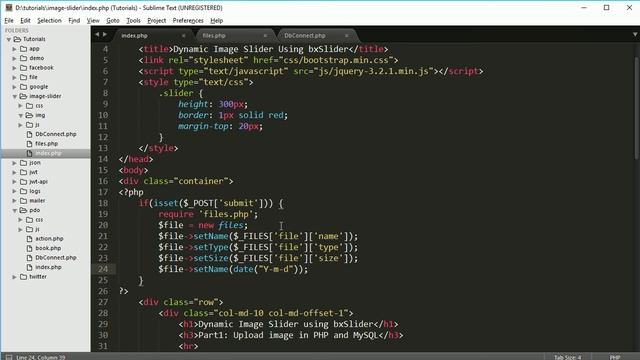Click the facebook folder icon
Image resolution: width=640 pixels, height=360 pixels.
(24, 67)
